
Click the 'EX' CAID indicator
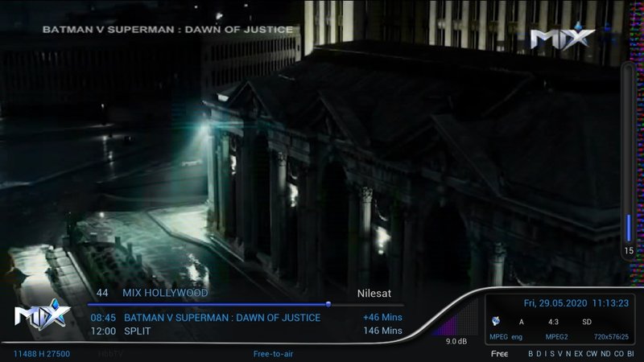tap(579, 354)
